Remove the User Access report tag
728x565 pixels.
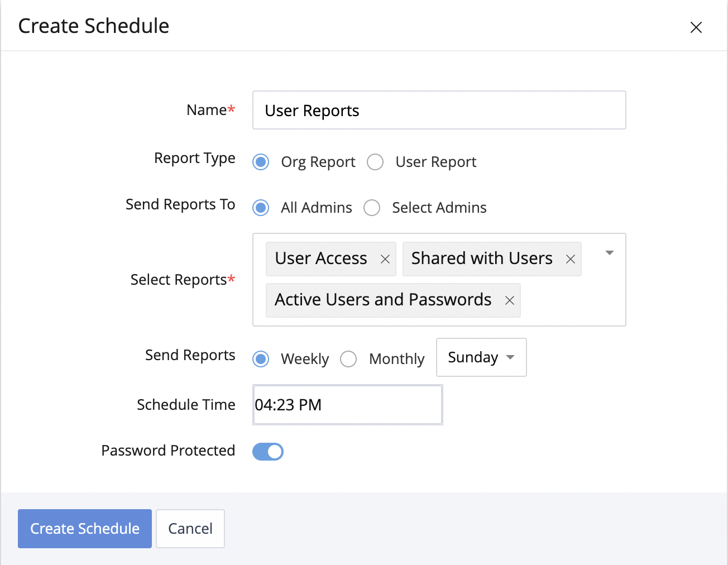coord(385,259)
